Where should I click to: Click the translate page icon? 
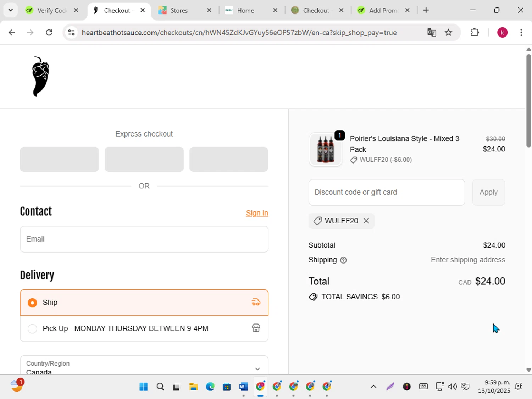pyautogui.click(x=432, y=33)
